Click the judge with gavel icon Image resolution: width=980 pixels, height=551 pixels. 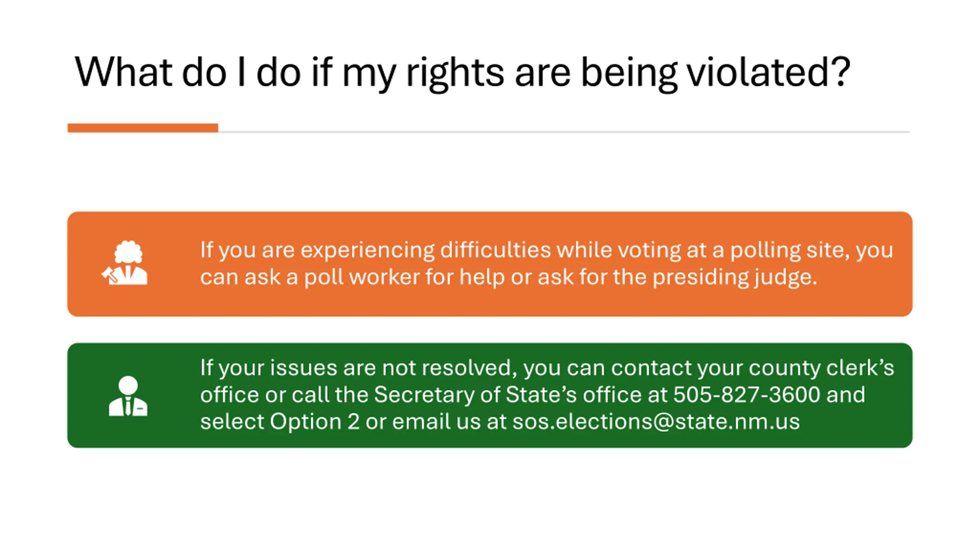tap(125, 262)
